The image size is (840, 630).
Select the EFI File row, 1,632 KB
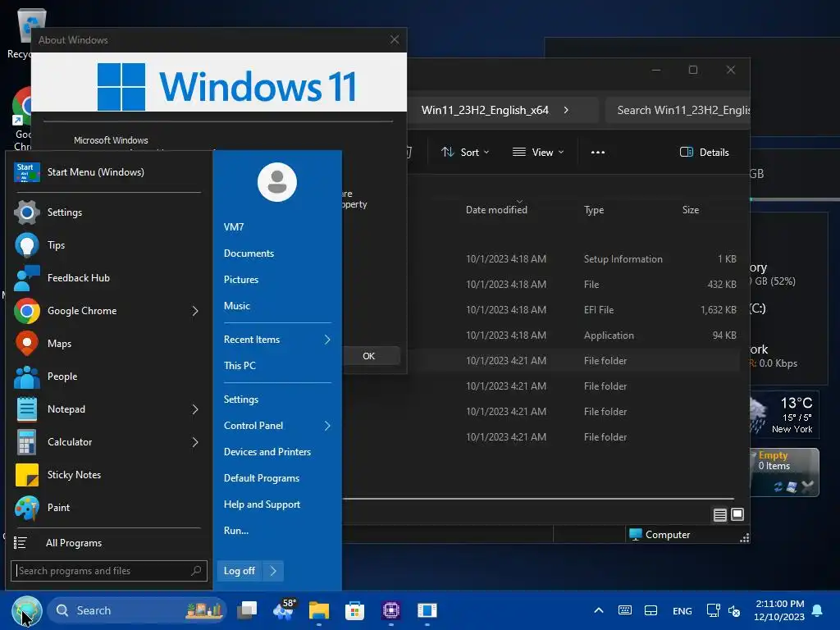[x=541, y=309]
